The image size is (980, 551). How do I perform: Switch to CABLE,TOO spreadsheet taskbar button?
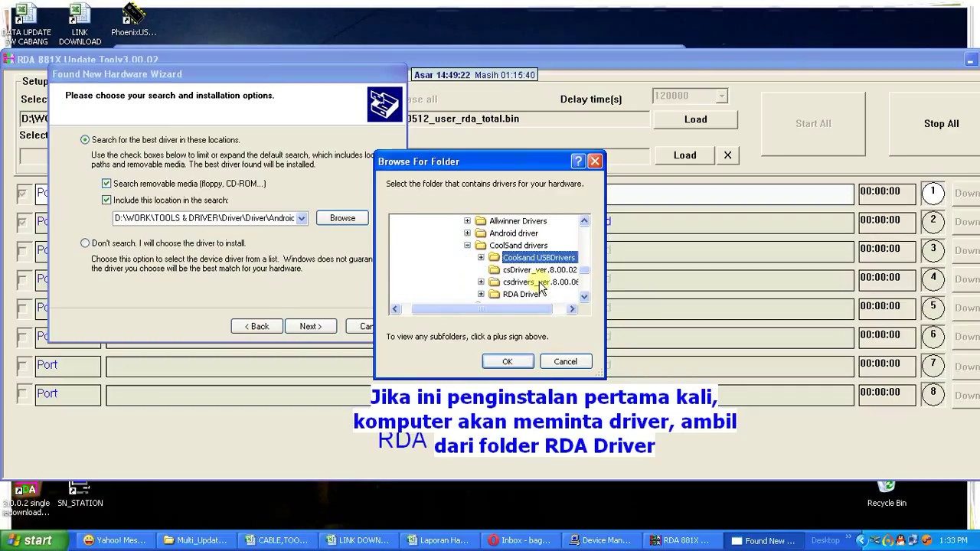pos(279,540)
